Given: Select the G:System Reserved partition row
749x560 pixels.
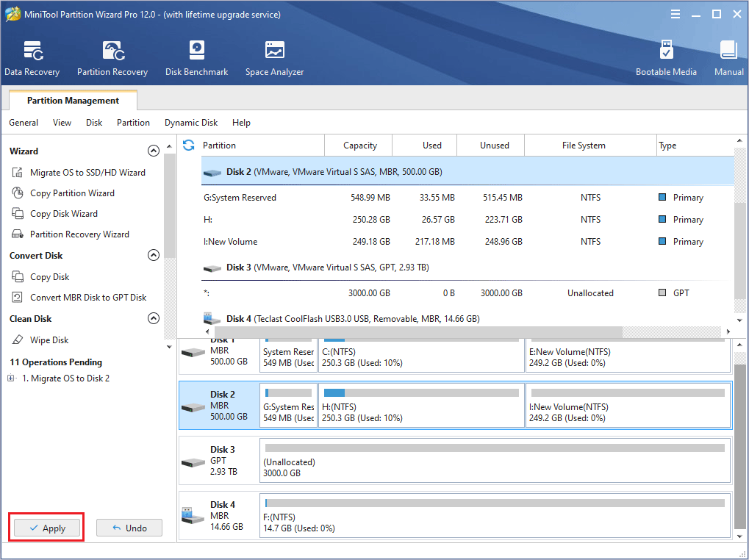Looking at the screenshot, I should (x=467, y=197).
